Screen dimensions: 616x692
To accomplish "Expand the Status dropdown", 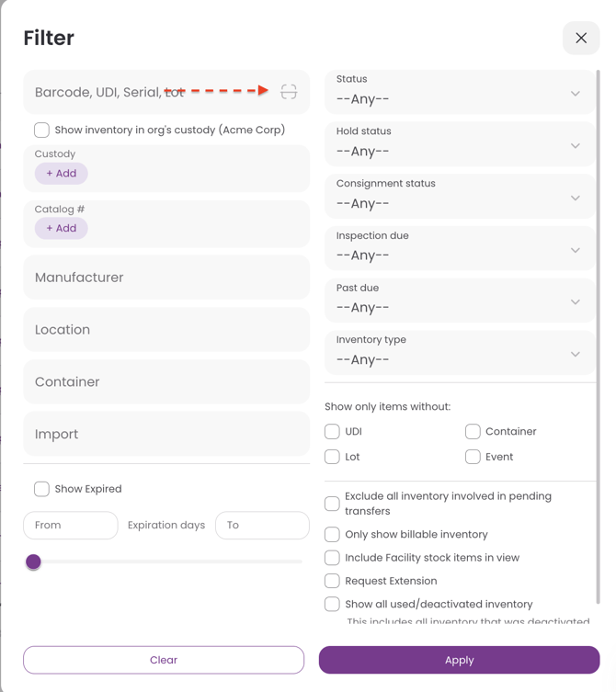I will pyautogui.click(x=459, y=92).
